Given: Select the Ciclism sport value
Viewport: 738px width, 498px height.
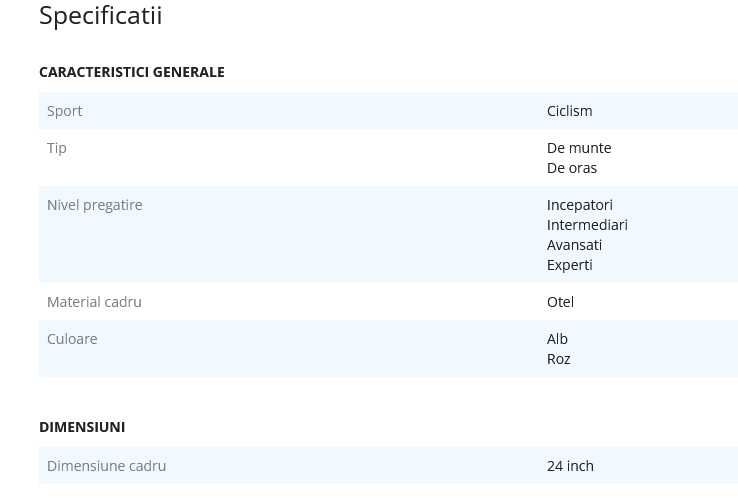Looking at the screenshot, I should tap(569, 111).
